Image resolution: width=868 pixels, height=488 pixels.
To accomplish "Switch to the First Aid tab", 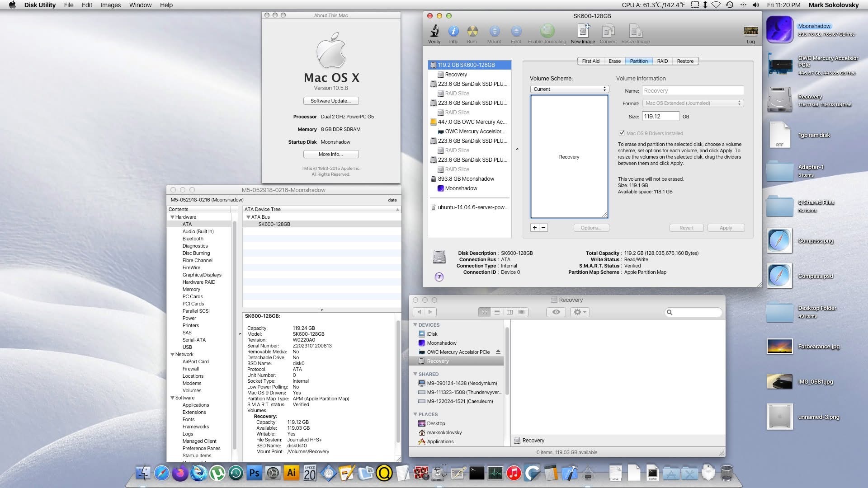I will pos(590,61).
